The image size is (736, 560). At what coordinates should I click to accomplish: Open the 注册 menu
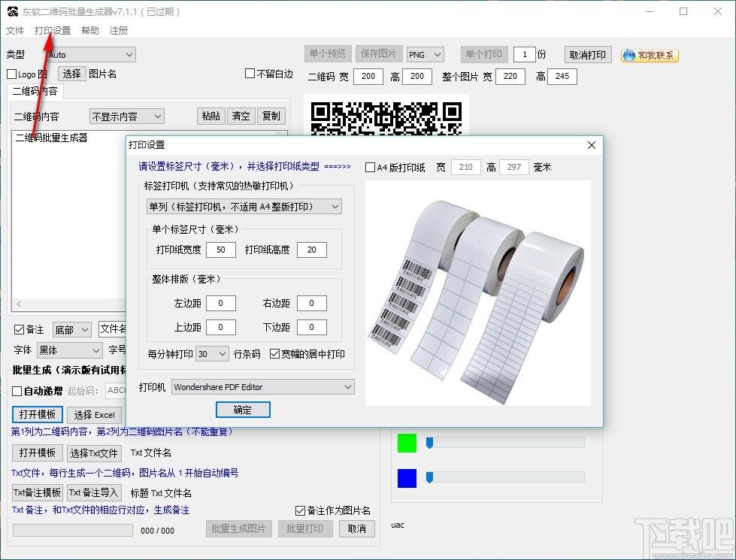point(118,31)
